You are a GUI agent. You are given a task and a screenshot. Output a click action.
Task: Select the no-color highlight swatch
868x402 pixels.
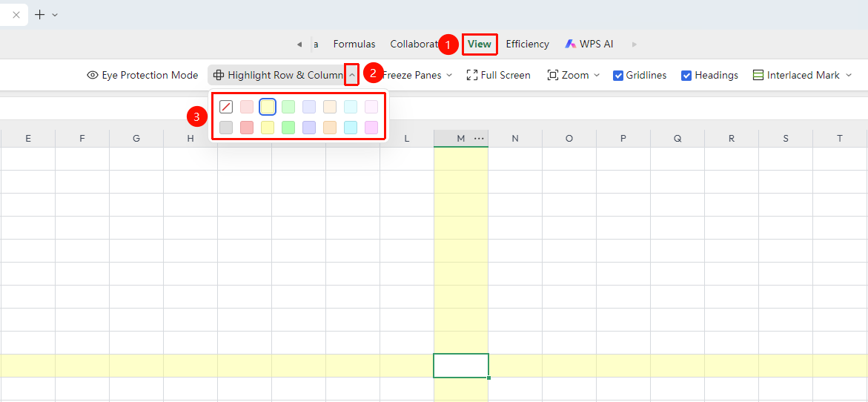(x=226, y=107)
